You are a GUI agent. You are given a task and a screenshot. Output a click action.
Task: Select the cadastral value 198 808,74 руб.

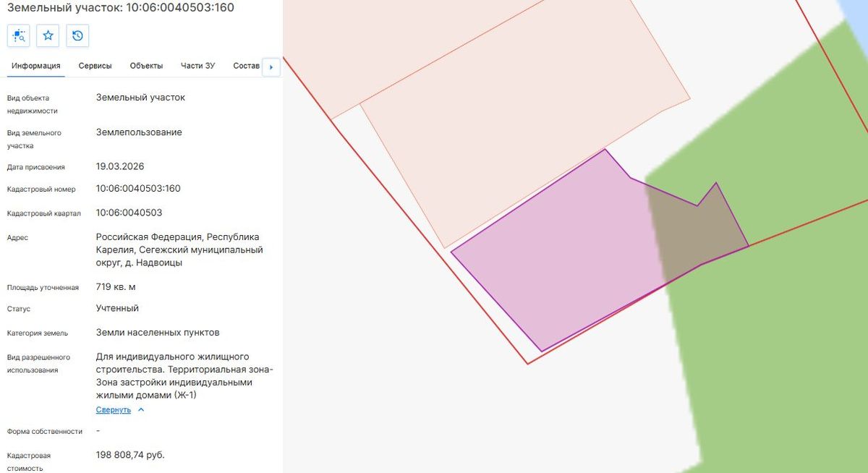pos(130,455)
